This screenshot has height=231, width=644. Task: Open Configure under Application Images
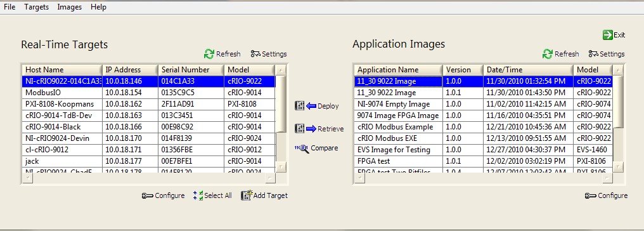tap(606, 195)
